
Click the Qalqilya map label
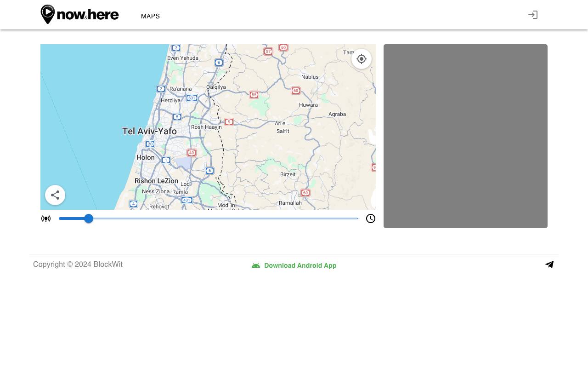(x=216, y=87)
